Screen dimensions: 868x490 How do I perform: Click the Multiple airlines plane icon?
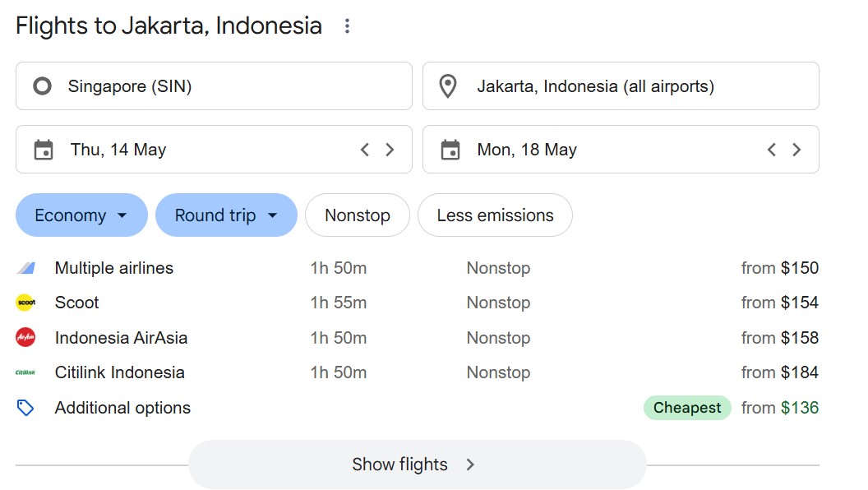[25, 267]
